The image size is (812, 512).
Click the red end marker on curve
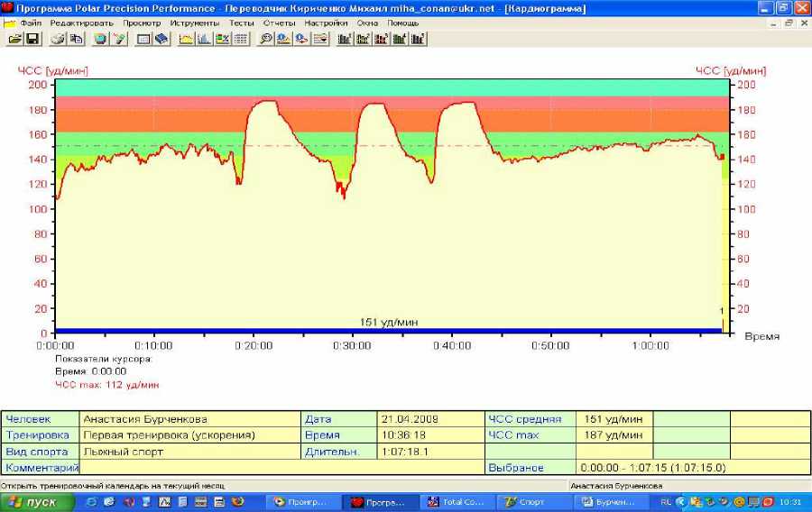click(x=722, y=157)
